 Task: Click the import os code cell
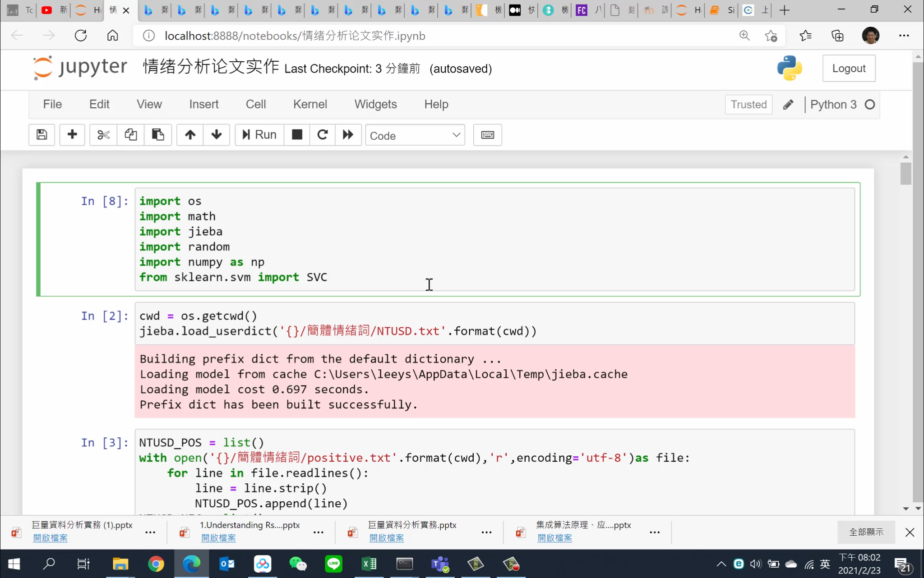494,239
